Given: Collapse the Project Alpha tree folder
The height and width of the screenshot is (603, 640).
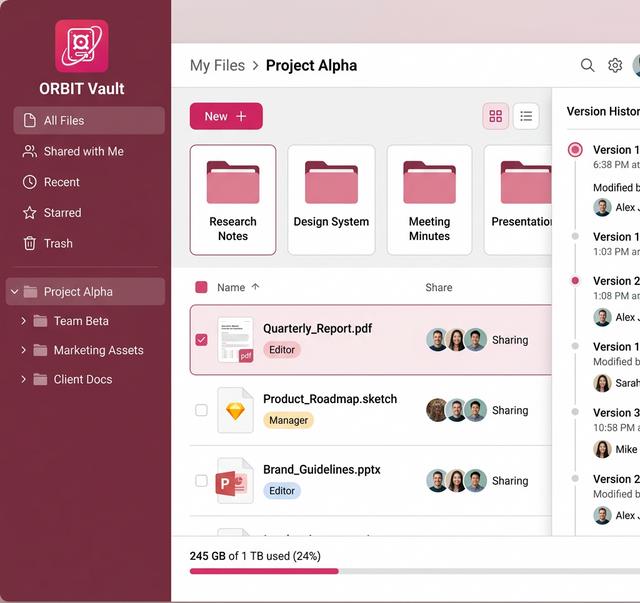Looking at the screenshot, I should [14, 292].
